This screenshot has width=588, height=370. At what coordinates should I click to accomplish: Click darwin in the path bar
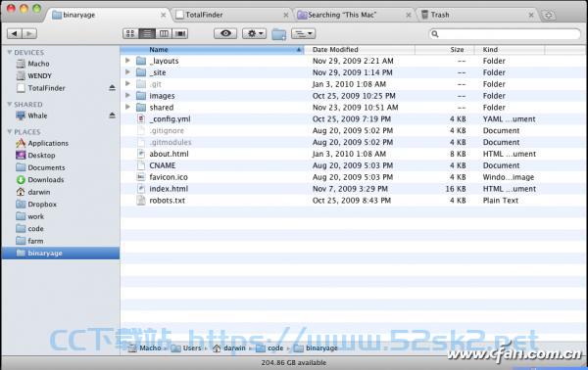point(229,347)
